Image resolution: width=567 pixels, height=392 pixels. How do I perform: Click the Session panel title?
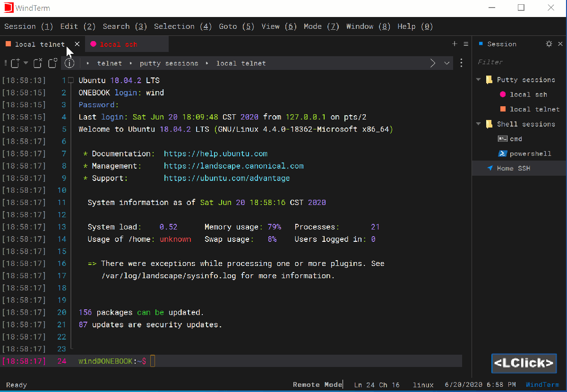coord(502,44)
